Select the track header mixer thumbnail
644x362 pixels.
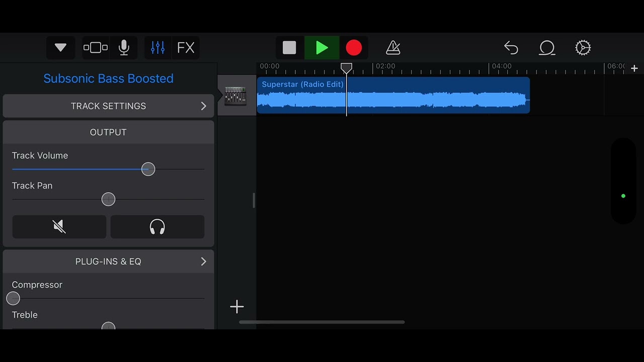point(235,96)
